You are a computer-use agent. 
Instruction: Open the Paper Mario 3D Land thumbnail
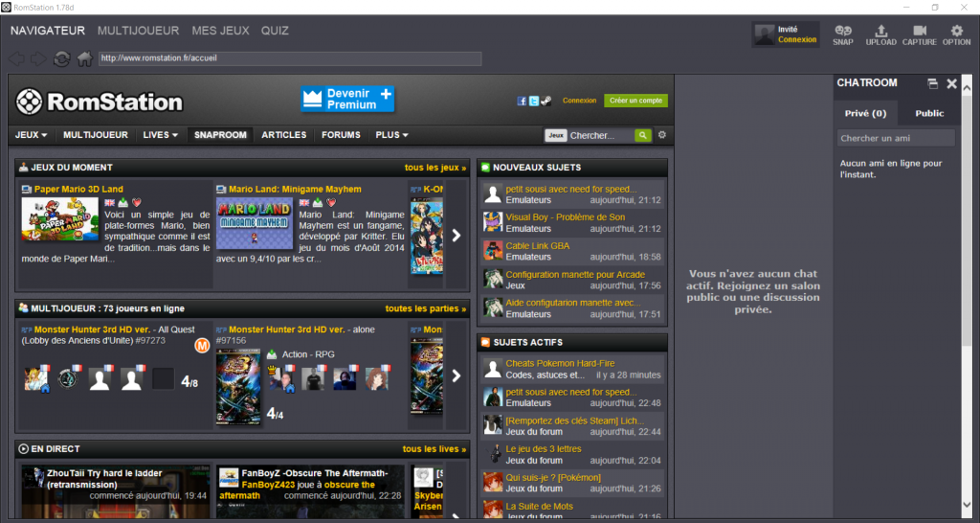[x=59, y=219]
